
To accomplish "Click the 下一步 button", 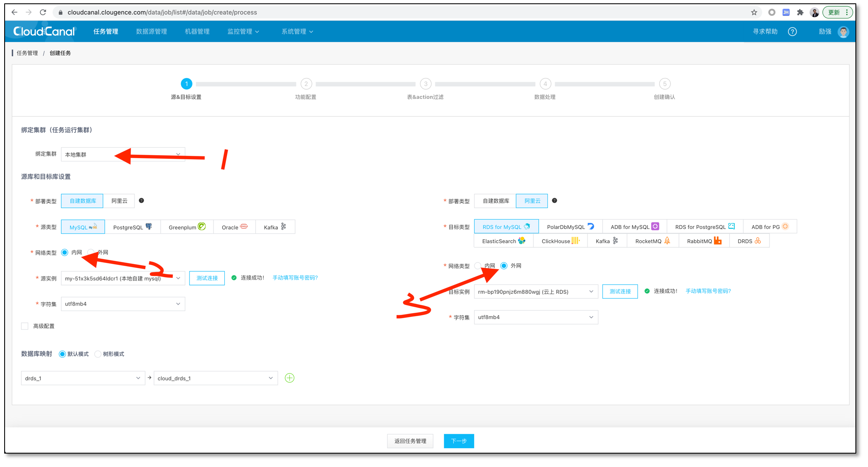I will coord(459,441).
